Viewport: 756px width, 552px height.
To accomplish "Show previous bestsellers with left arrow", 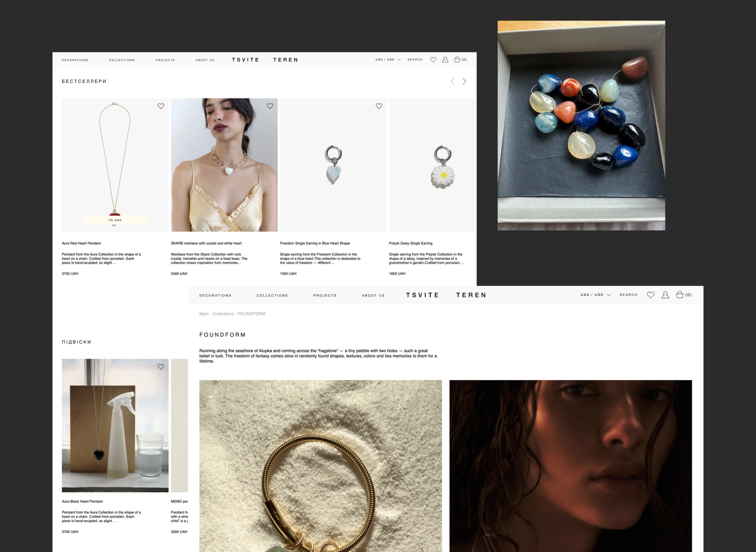I will 453,81.
